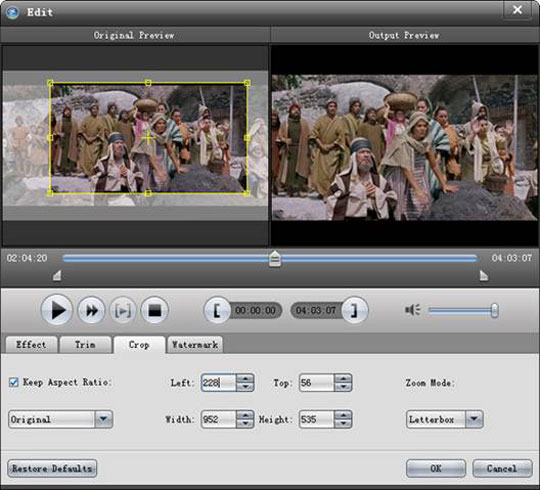Increase the Left crop value
Viewport: 540px width, 490px height.
[245, 378]
